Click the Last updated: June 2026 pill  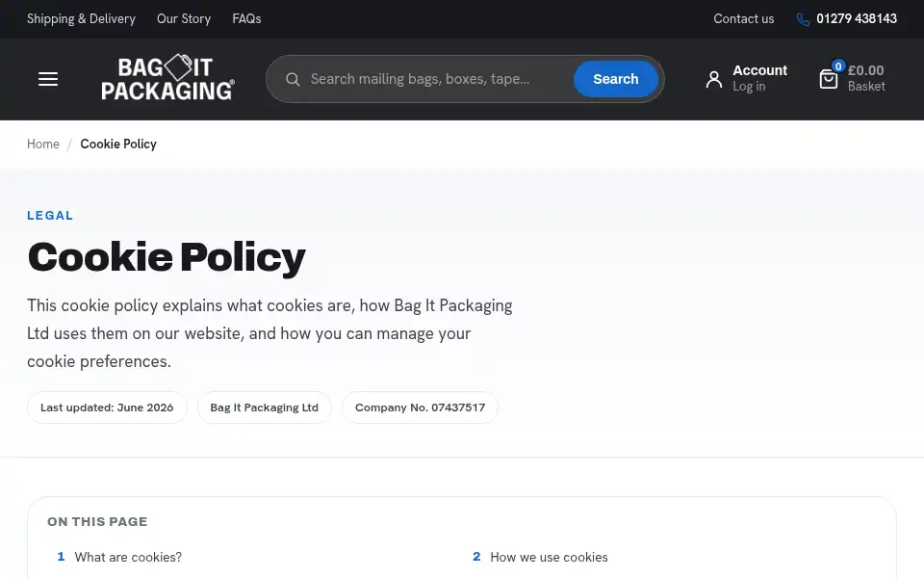pos(107,407)
